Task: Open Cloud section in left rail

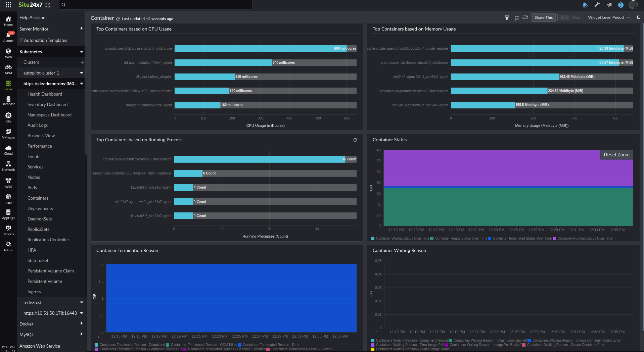Action: click(8, 150)
